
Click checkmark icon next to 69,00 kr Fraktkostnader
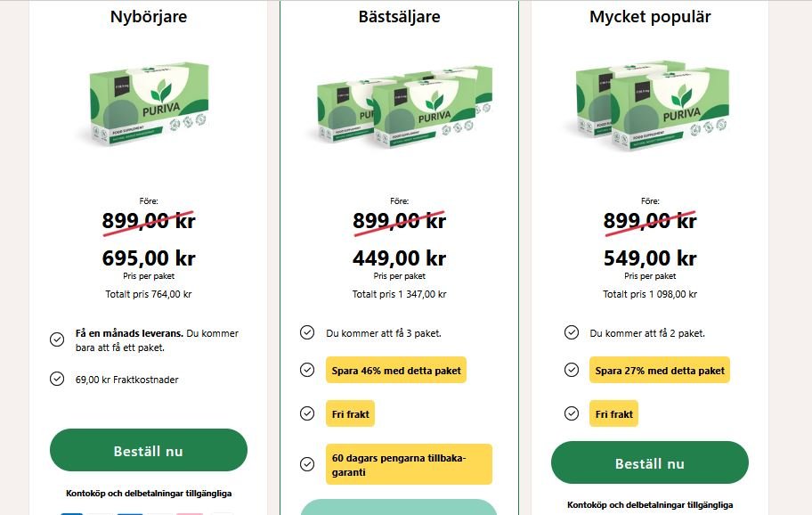coord(57,380)
